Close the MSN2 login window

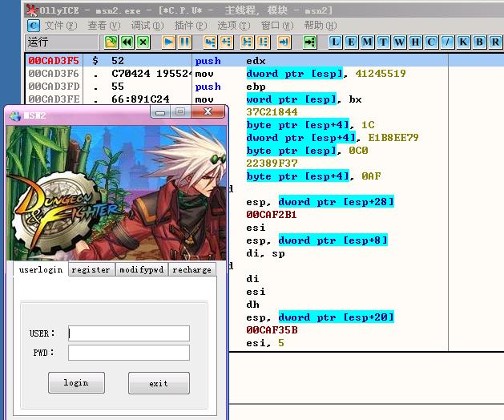click(x=208, y=112)
